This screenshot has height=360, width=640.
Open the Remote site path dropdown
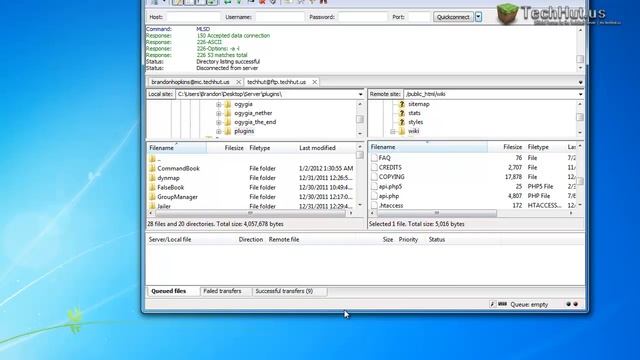coord(580,94)
